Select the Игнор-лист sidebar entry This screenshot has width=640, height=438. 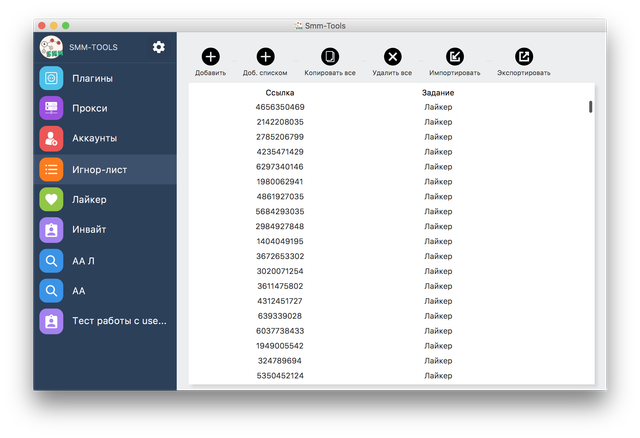tap(105, 169)
